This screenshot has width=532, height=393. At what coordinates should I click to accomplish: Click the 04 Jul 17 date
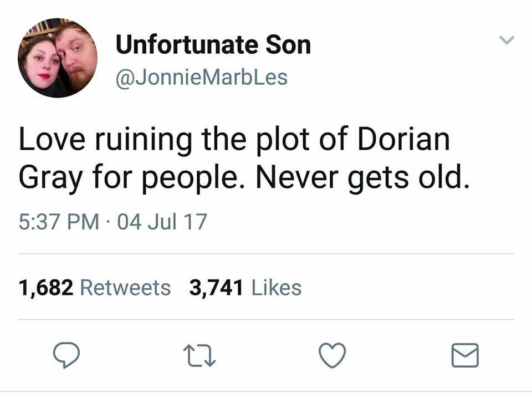pos(162,222)
